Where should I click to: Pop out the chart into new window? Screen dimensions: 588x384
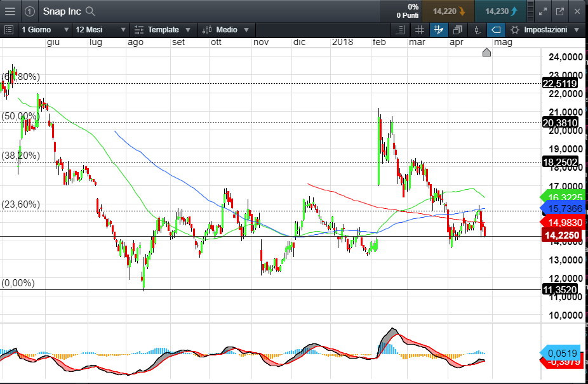(x=560, y=11)
